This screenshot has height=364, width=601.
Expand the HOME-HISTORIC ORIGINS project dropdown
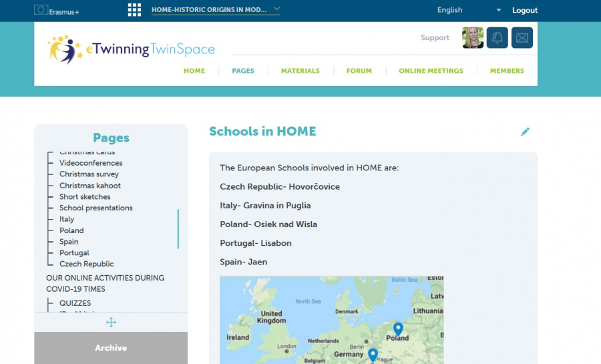tap(216, 9)
